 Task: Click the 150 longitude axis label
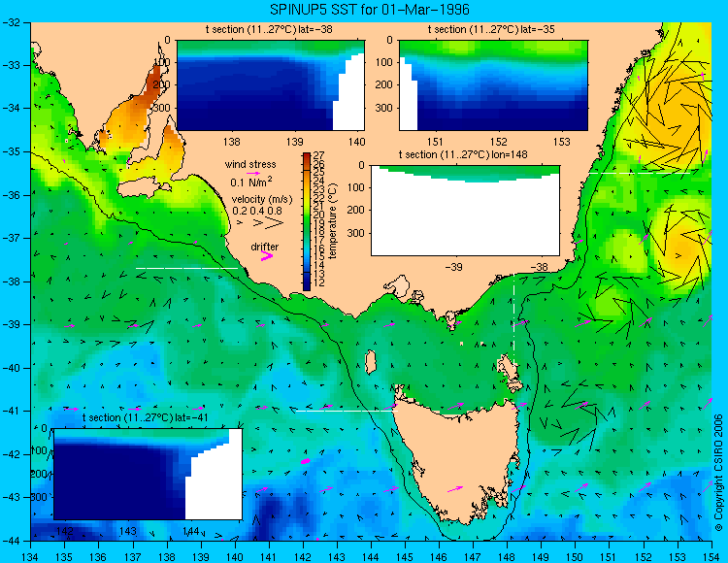(576, 557)
